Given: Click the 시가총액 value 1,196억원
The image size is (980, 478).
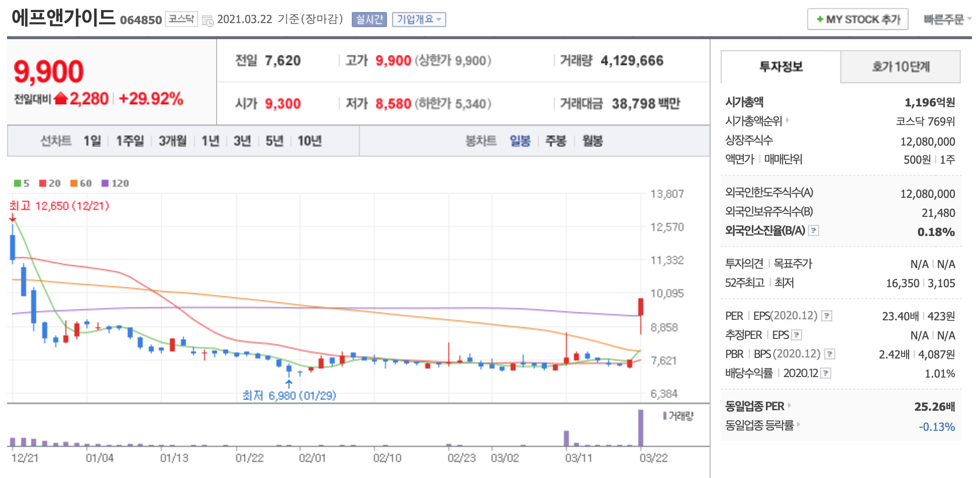Looking at the screenshot, I should coord(930,103).
